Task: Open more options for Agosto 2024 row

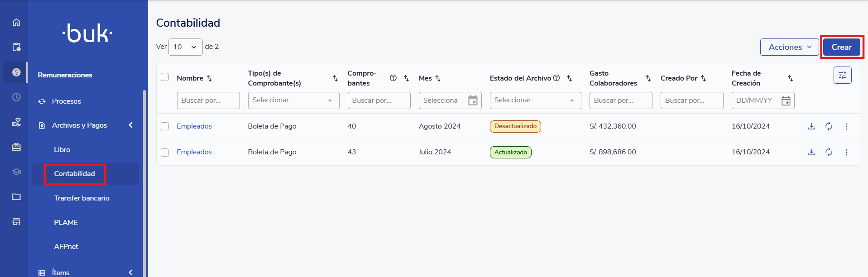Action: click(846, 126)
